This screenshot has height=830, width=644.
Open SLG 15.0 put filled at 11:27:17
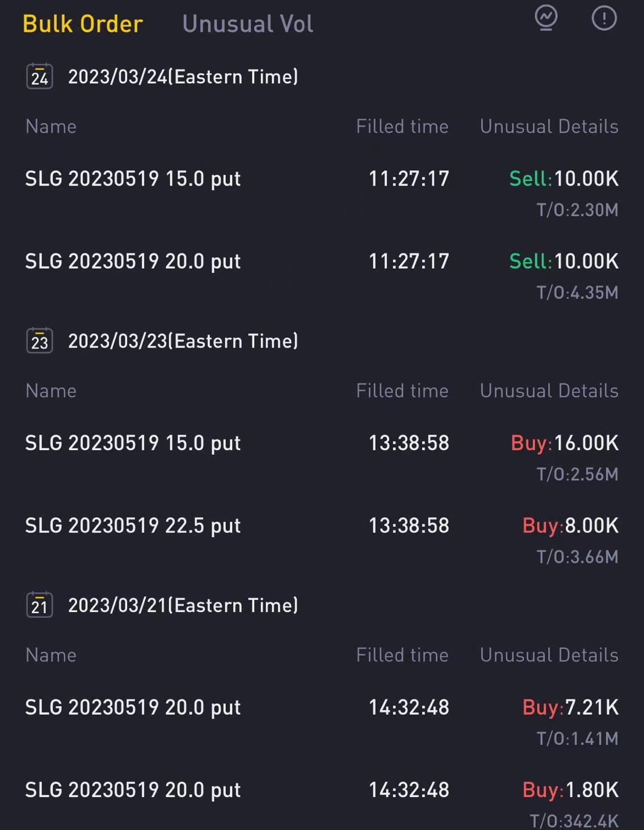pos(133,179)
